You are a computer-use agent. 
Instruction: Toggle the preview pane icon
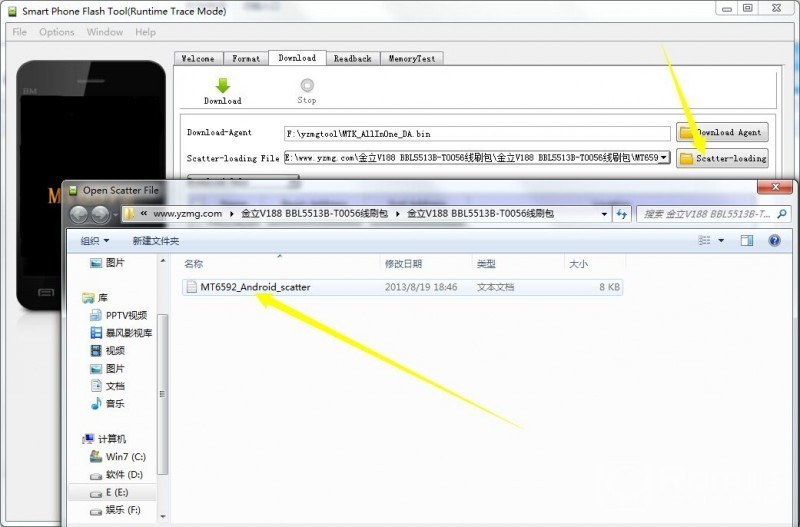(x=747, y=240)
